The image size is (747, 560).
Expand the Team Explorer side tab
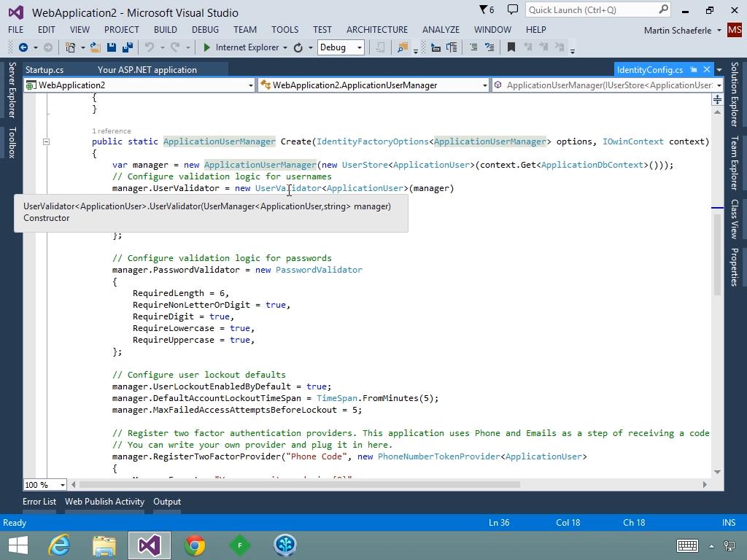(x=735, y=163)
